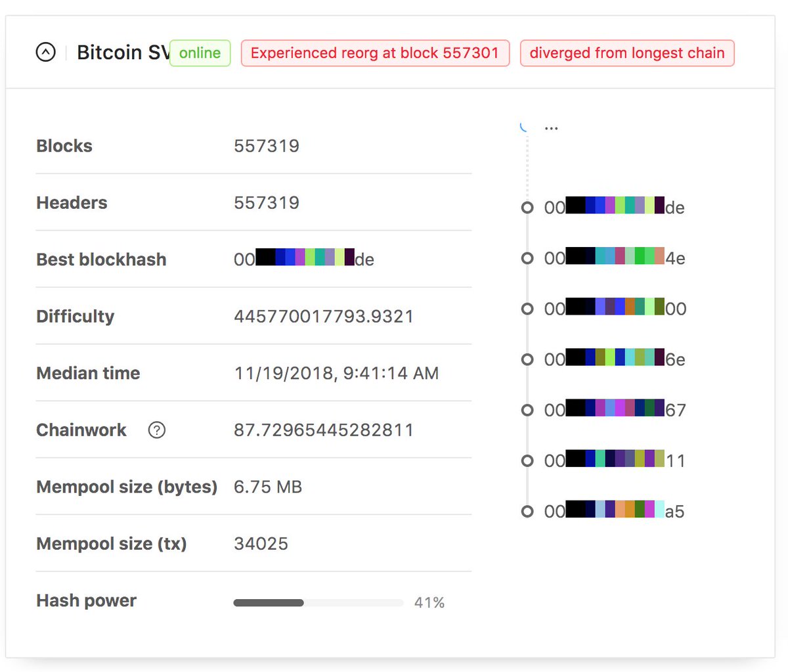Click chain block hash swatch ending in de
788x672 pixels.
pos(615,207)
